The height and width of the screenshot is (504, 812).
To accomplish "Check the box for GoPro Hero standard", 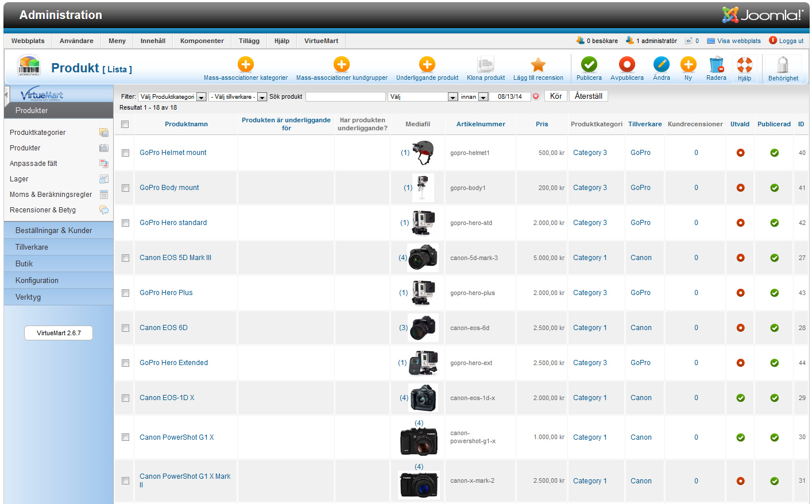I will click(125, 223).
